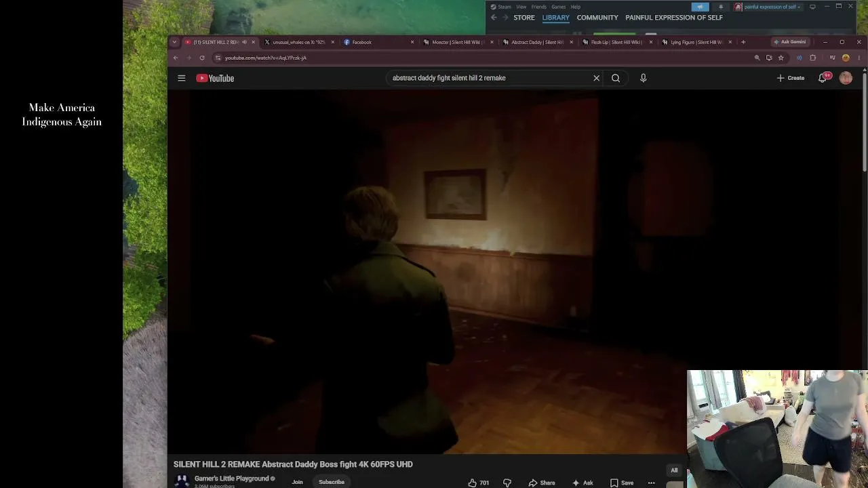The image size is (868, 488).
Task: Click the youtube.com address bar URL
Action: pos(266,58)
